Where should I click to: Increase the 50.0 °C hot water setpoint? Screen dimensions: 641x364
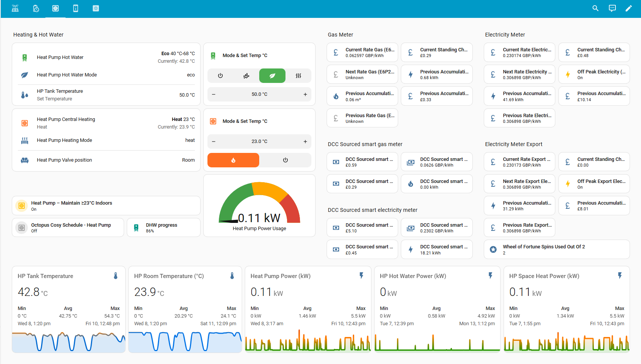point(305,94)
